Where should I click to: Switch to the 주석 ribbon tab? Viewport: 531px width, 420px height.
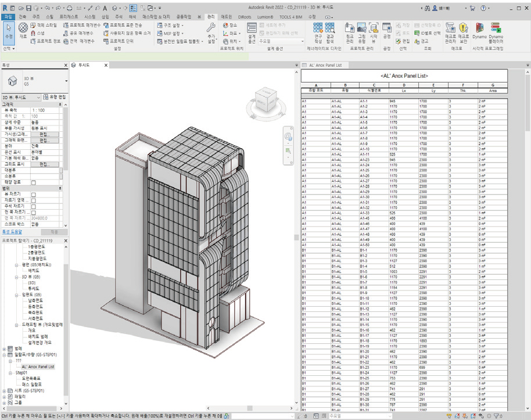pyautogui.click(x=119, y=17)
